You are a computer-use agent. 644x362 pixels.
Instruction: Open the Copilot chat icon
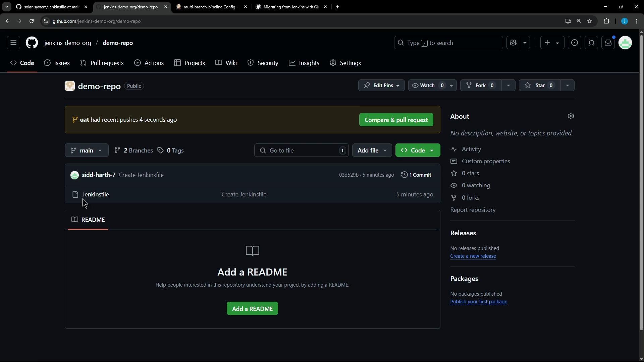[x=513, y=43]
